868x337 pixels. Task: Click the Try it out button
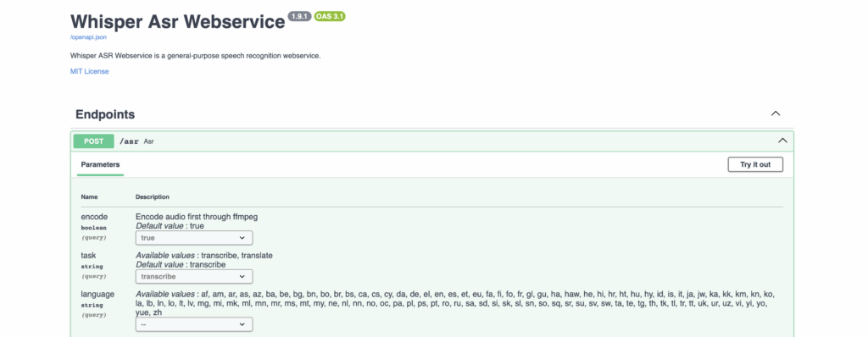click(755, 164)
